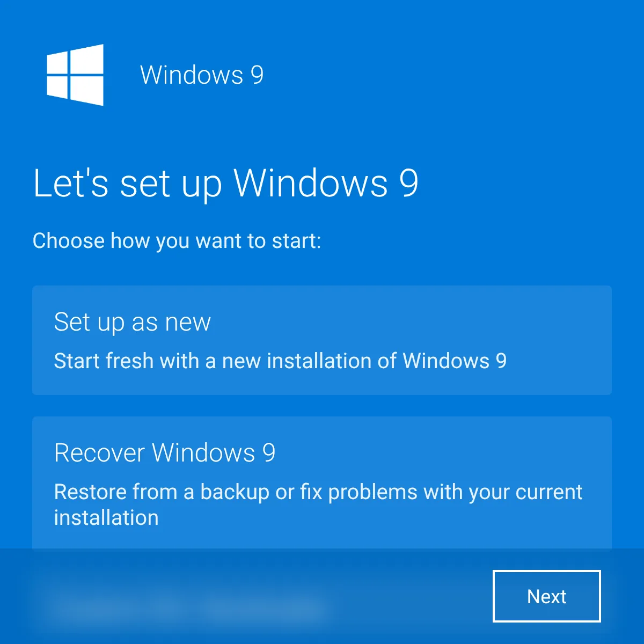The height and width of the screenshot is (644, 644).
Task: Click the "Recover Windows 9" title text
Action: click(x=165, y=453)
